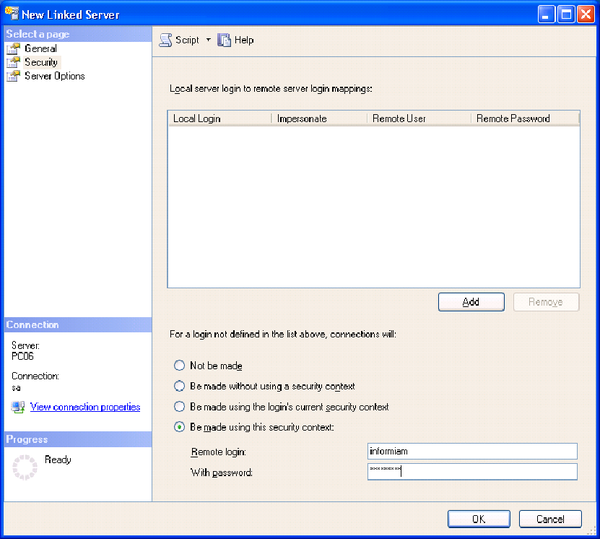Click the Script toolbar icon
Image resolution: width=600 pixels, height=539 pixels.
coord(166,40)
